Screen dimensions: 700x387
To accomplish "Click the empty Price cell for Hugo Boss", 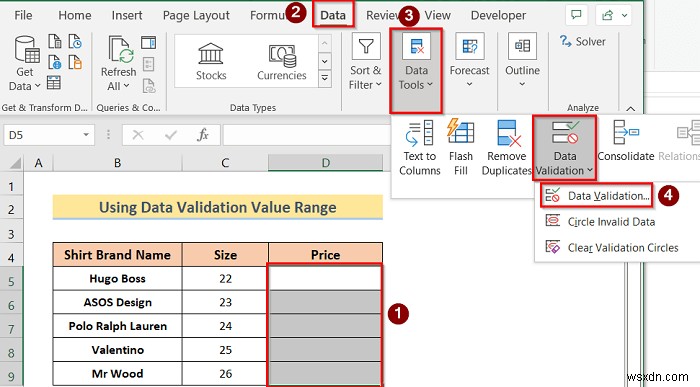I will [x=325, y=279].
